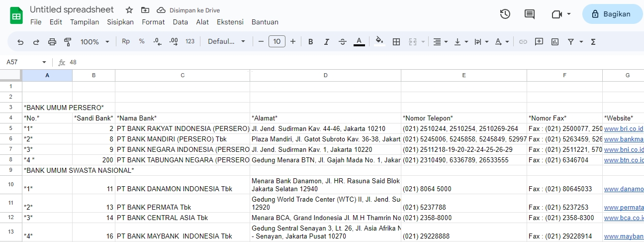Apply Rp currency format
Viewport: 644px width, 242px height.
pos(126,42)
